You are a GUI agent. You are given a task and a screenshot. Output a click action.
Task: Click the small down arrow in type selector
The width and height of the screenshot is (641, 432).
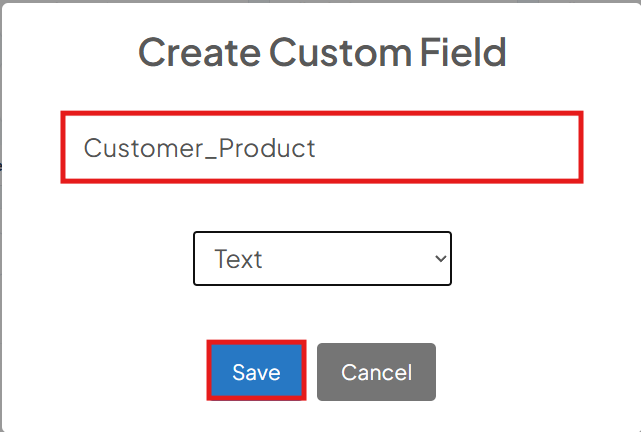[440, 258]
